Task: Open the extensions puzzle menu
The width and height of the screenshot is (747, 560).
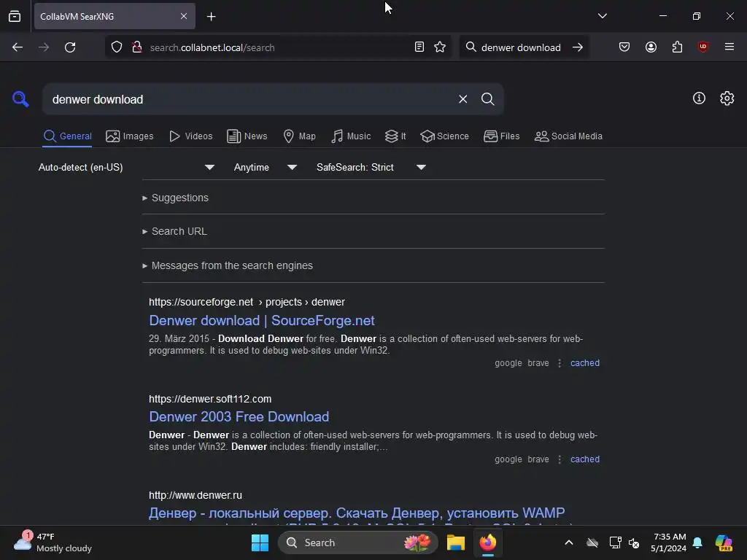Action: tap(677, 47)
